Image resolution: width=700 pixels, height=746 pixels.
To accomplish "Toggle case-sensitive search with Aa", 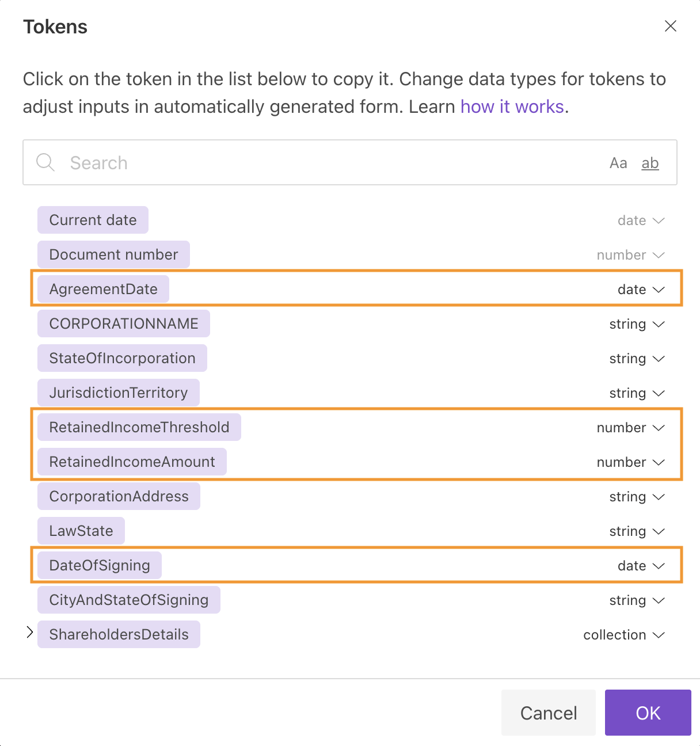I will coord(619,163).
